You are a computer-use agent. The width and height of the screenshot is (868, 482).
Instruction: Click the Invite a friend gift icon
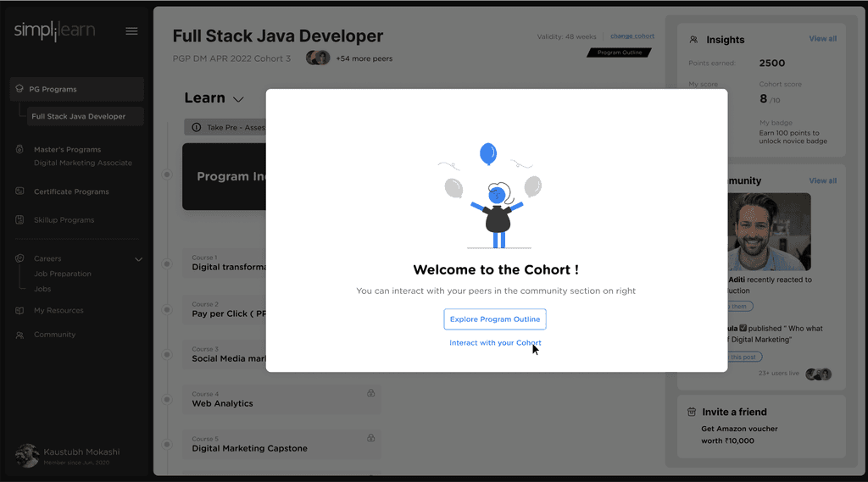[x=692, y=412]
